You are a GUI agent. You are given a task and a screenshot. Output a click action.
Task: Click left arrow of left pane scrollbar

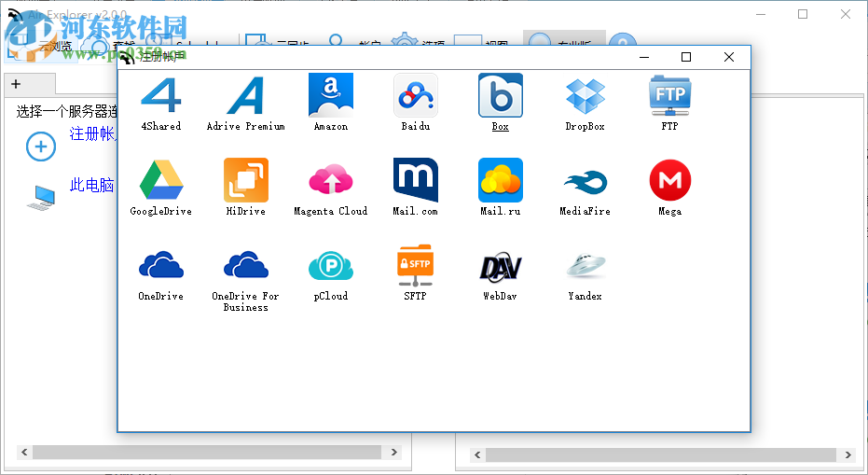(24, 453)
